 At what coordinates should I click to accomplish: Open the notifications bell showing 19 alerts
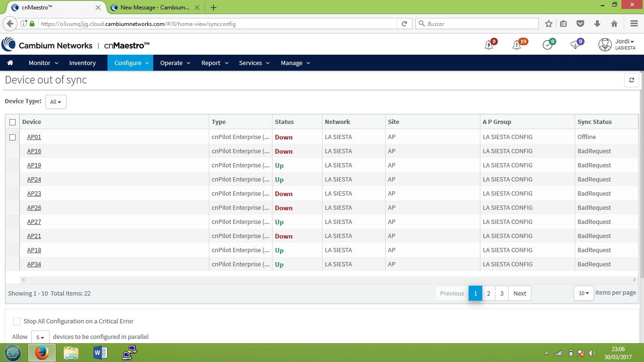517,45
